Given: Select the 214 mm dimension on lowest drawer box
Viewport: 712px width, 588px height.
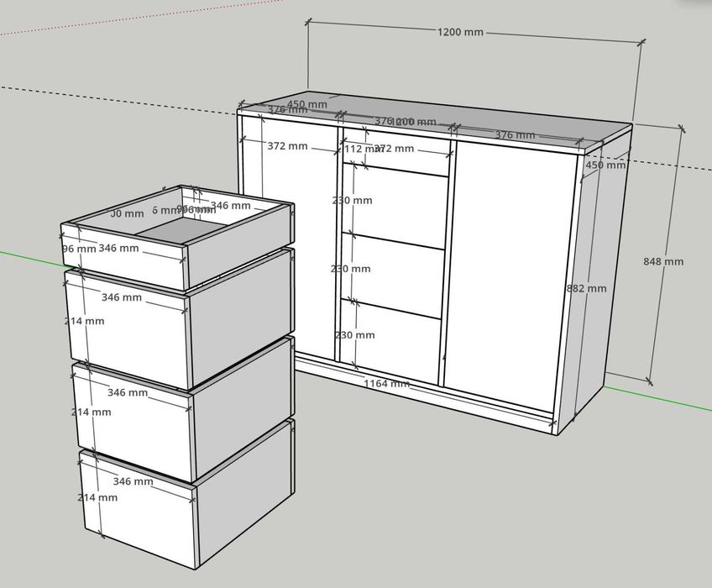Looking at the screenshot, I should point(97,497).
